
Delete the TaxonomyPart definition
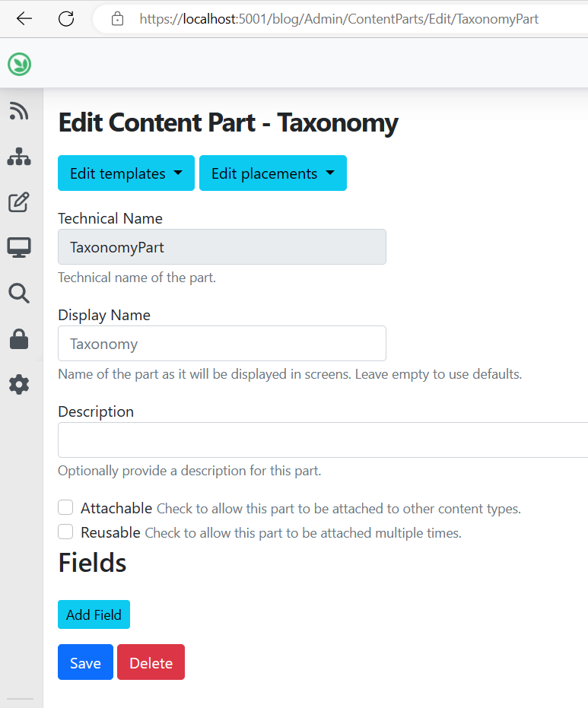151,662
